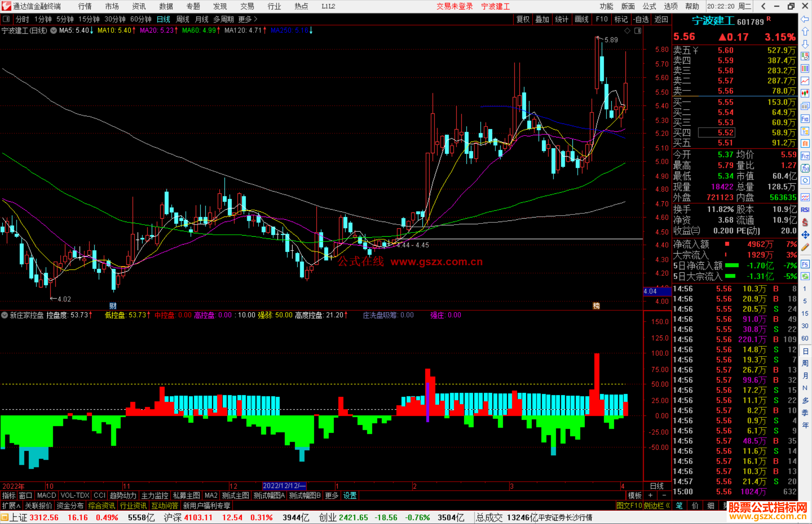Open the 自选 add-to-watchlist control
Screen dimensions: 812x524
[641, 19]
